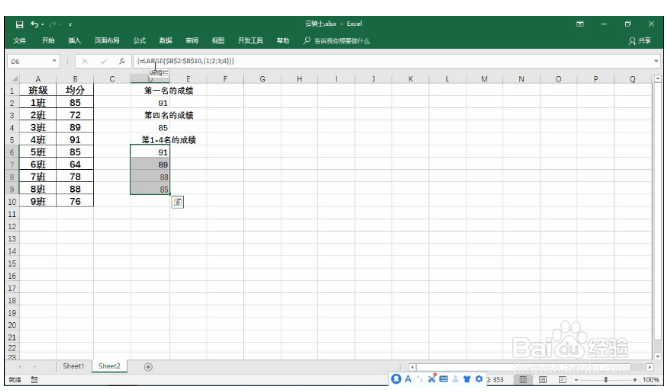The image size is (668, 392).
Task: Click the Ribbon Display Options icon
Action: tap(580, 24)
